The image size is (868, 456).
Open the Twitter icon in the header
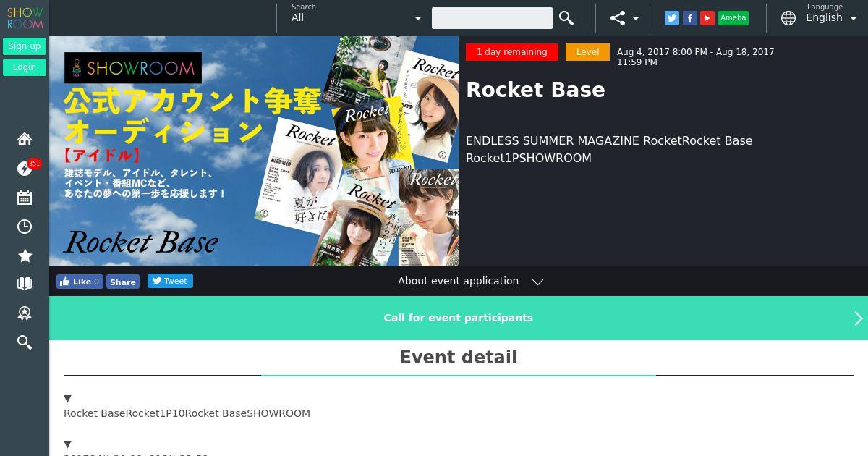[672, 18]
